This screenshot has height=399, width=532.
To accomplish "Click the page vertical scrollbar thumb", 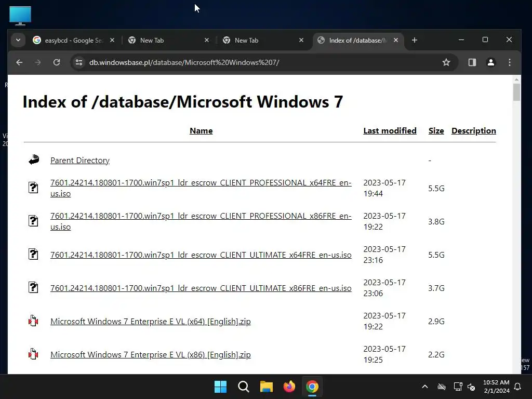I will pos(516,92).
